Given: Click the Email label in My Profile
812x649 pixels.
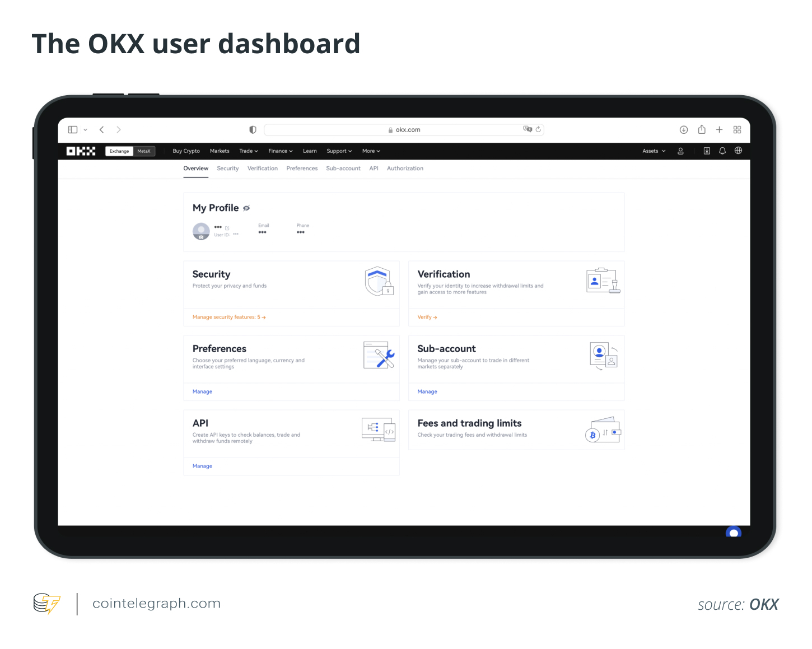Looking at the screenshot, I should click(264, 226).
